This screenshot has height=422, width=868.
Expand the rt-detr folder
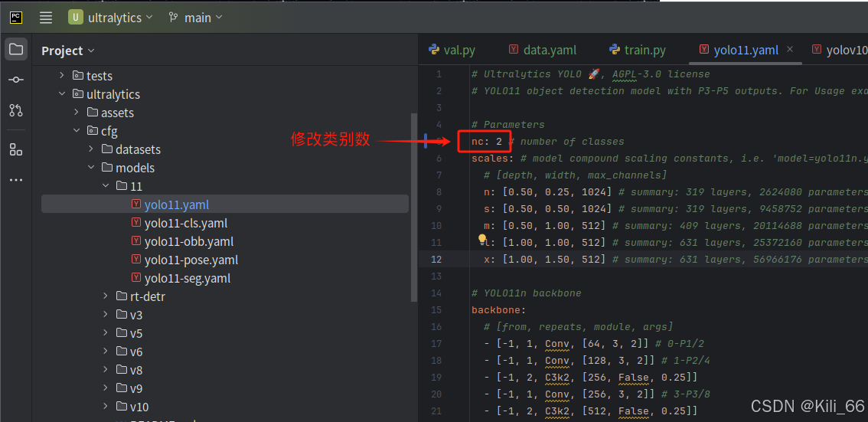(x=105, y=296)
